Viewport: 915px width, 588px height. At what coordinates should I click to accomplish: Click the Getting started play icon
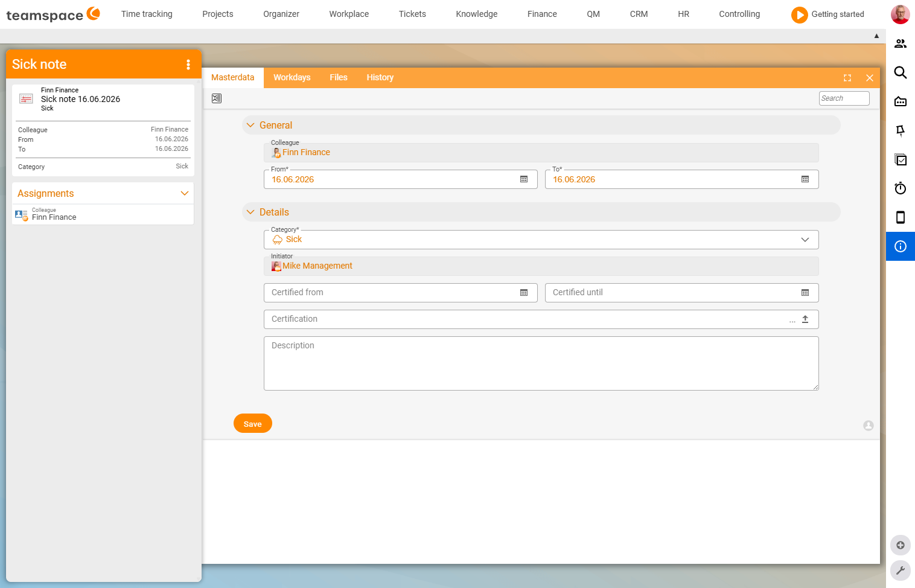point(799,14)
